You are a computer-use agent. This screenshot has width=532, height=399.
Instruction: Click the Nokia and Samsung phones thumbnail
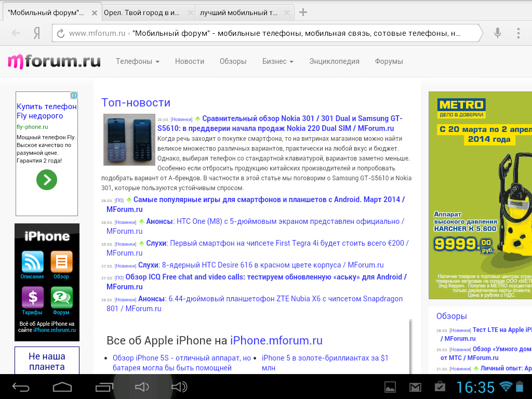(129, 139)
